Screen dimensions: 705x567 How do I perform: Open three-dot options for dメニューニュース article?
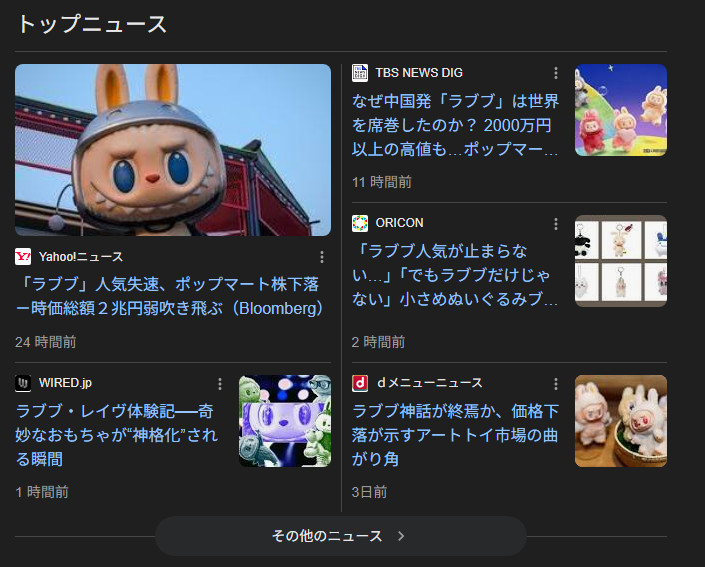click(x=556, y=384)
